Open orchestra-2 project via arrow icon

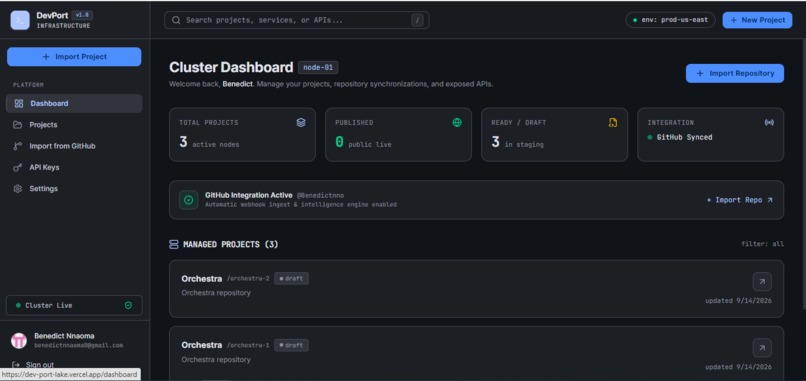click(762, 281)
